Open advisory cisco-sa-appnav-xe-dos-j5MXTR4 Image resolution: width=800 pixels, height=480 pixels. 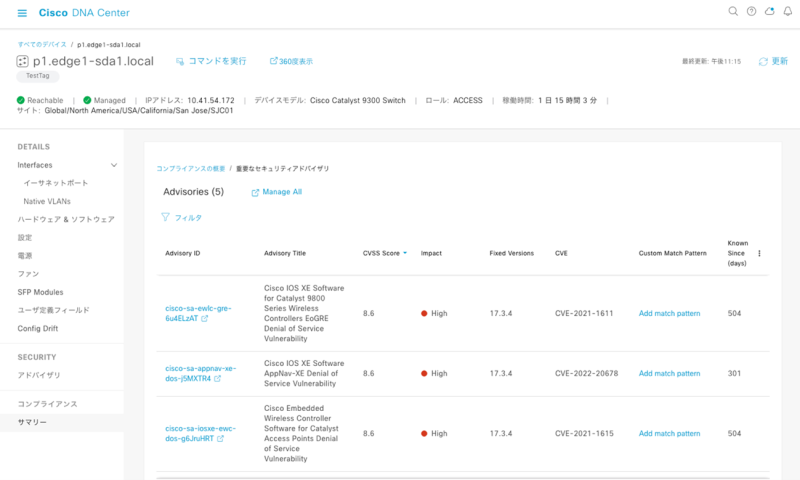[201, 373]
